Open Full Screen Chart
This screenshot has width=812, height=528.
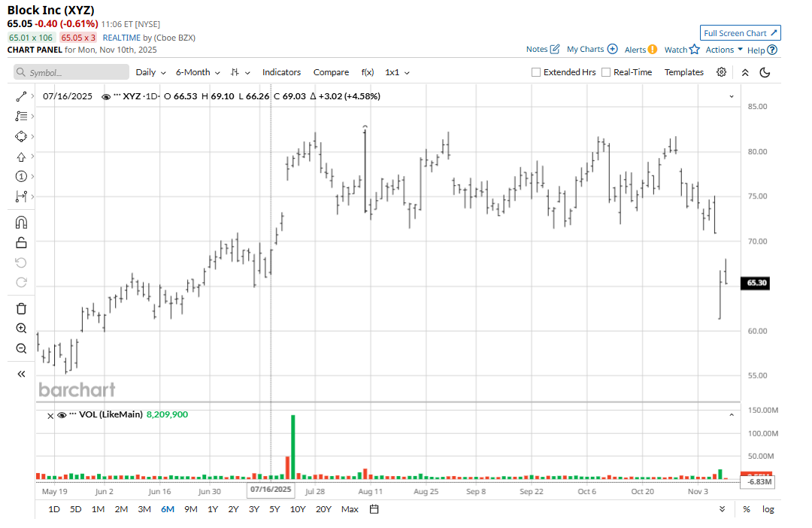(741, 33)
